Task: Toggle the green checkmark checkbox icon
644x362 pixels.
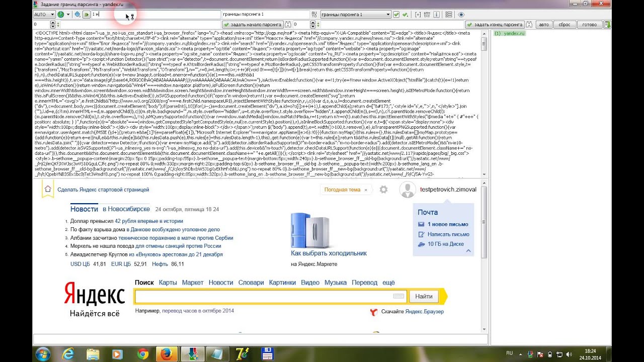Action: (x=396, y=15)
